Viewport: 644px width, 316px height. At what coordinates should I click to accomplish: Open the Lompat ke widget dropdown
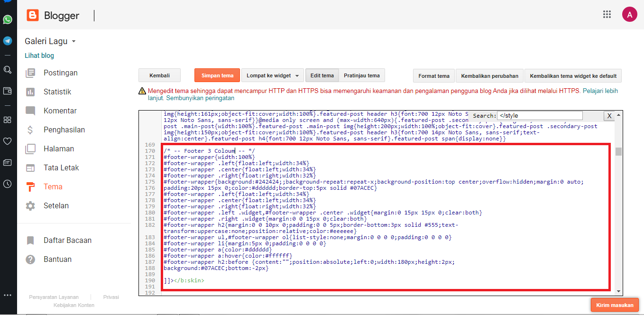tap(273, 75)
